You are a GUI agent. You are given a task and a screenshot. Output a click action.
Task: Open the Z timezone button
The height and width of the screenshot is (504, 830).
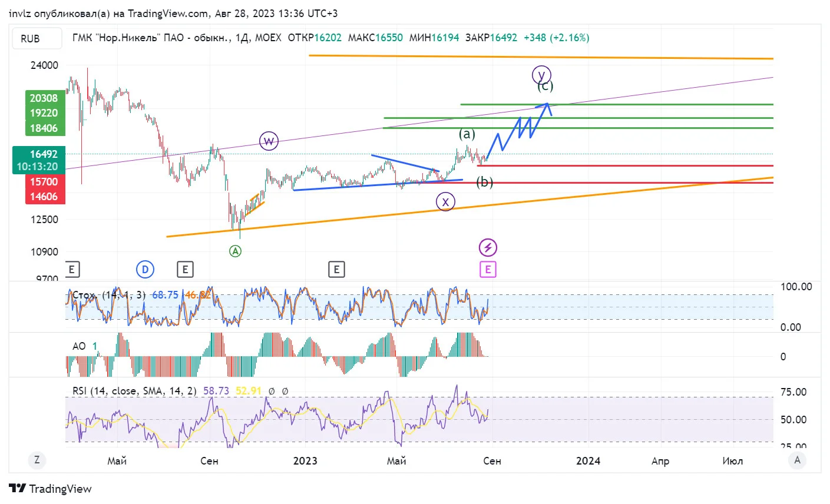[37, 460]
